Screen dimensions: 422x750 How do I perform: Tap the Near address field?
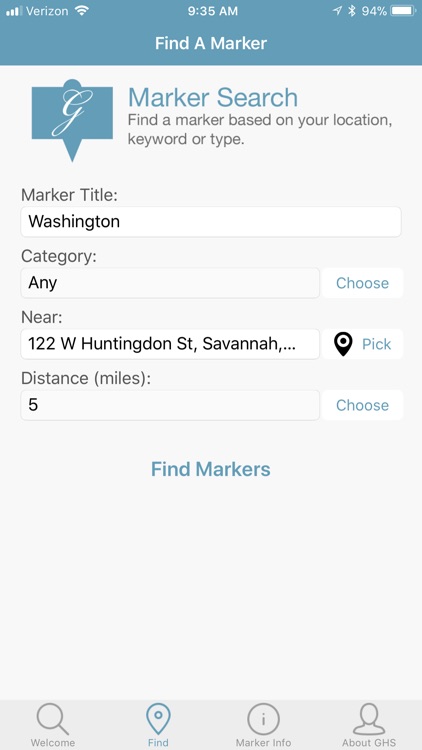pos(170,344)
